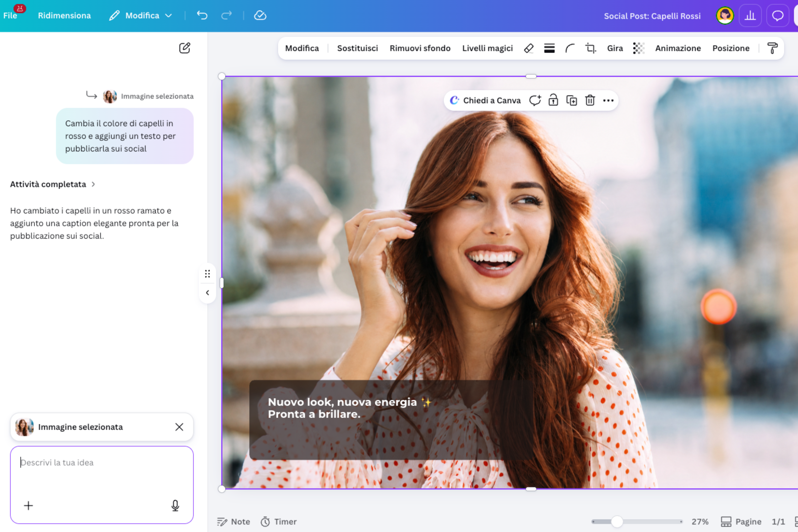Viewport: 798px width, 532px height.
Task: Click Sostituisci in the image toolbar
Action: click(357, 48)
